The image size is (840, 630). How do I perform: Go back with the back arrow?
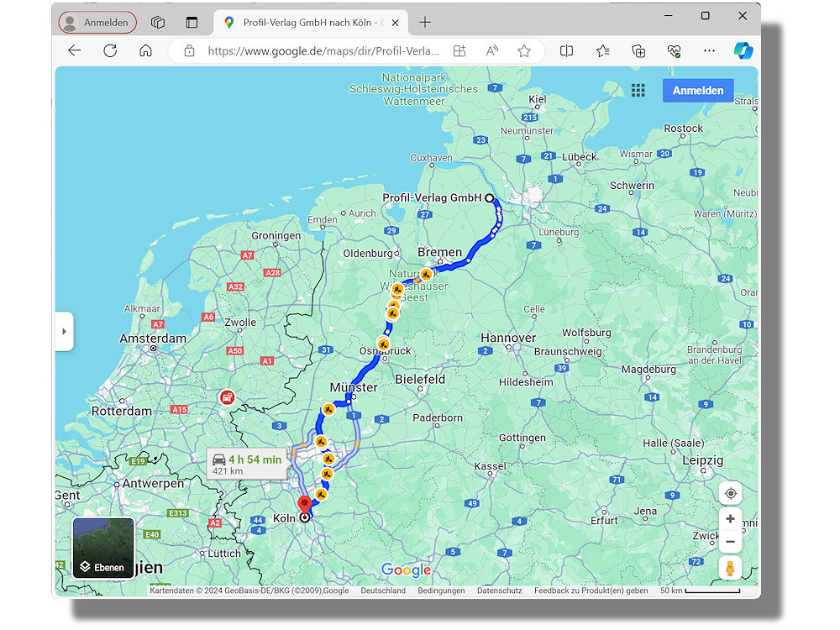point(75,51)
